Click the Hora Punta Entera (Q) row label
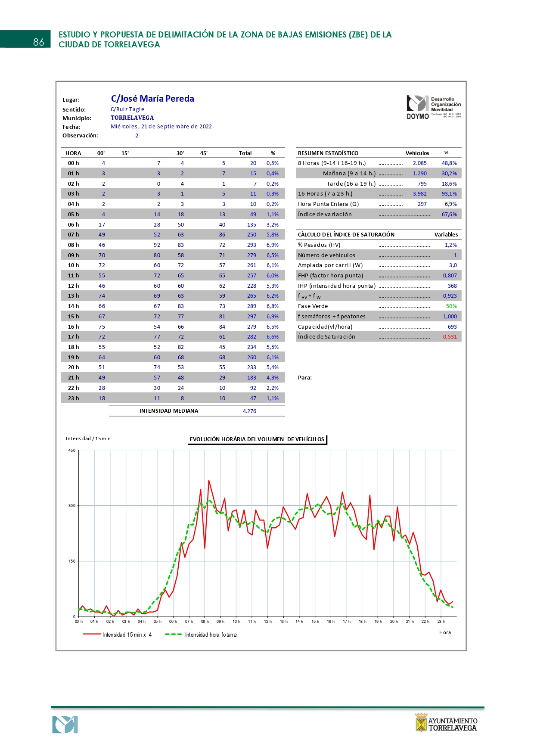Screen dimensions: 534x756 [328, 204]
